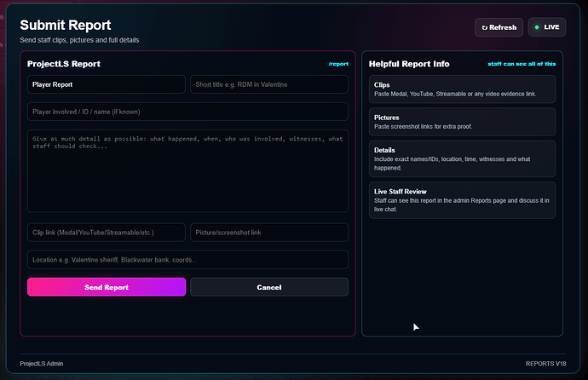Image resolution: width=588 pixels, height=380 pixels.
Task: Click the Refresh button
Action: click(x=499, y=27)
